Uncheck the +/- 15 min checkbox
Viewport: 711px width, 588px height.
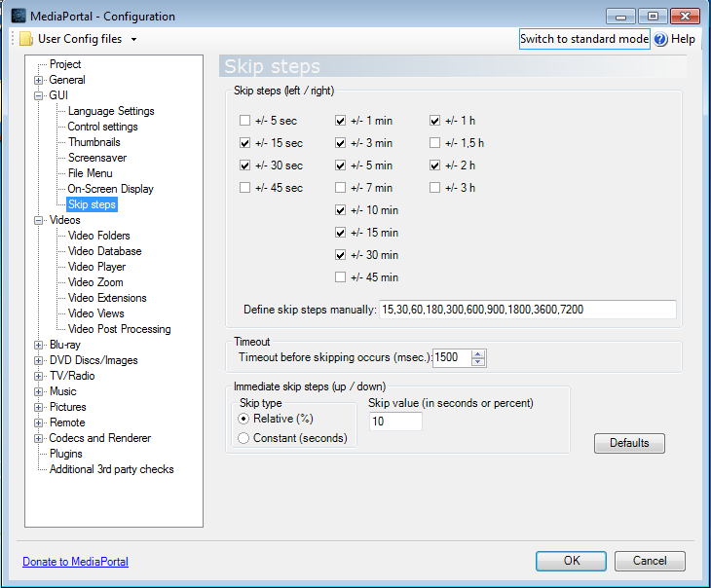tap(340, 232)
